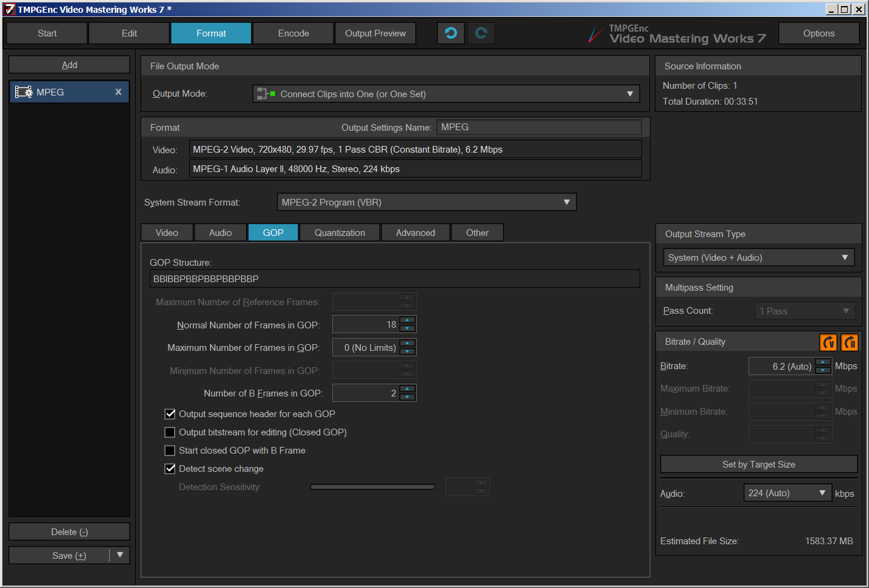869x588 pixels.
Task: Click the Options button
Action: pos(818,33)
